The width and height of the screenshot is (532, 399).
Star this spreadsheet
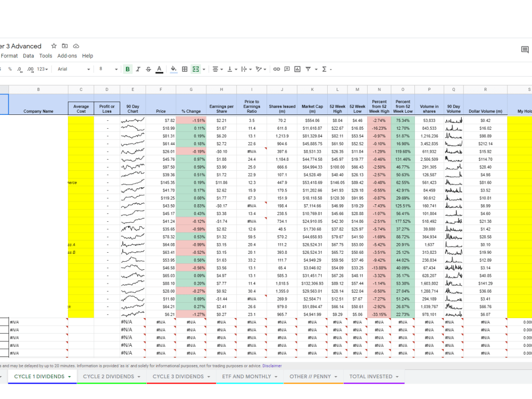coord(54,46)
